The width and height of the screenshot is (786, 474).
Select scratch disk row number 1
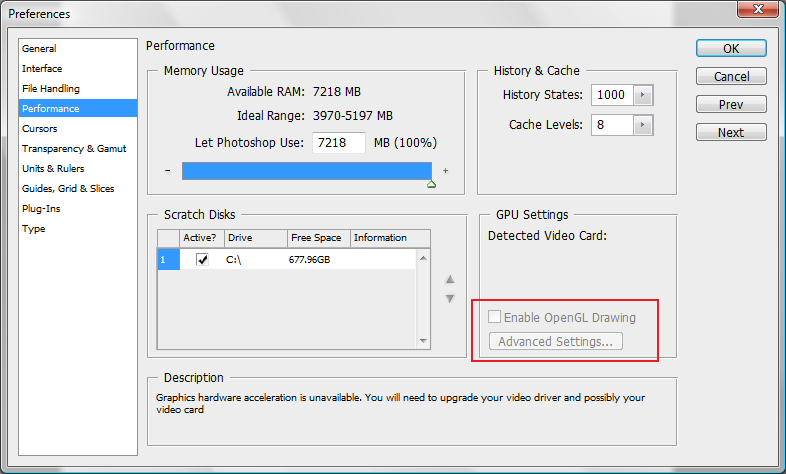[x=168, y=260]
